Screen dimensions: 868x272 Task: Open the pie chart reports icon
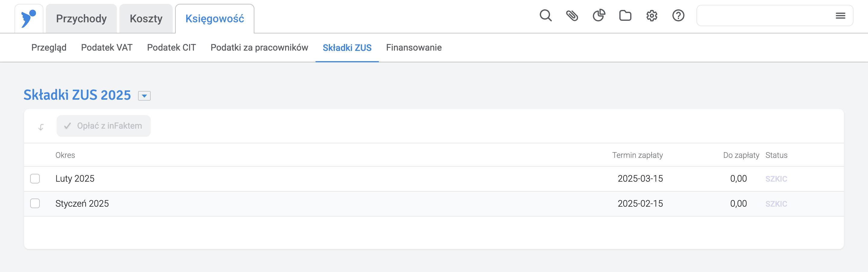[x=599, y=15]
